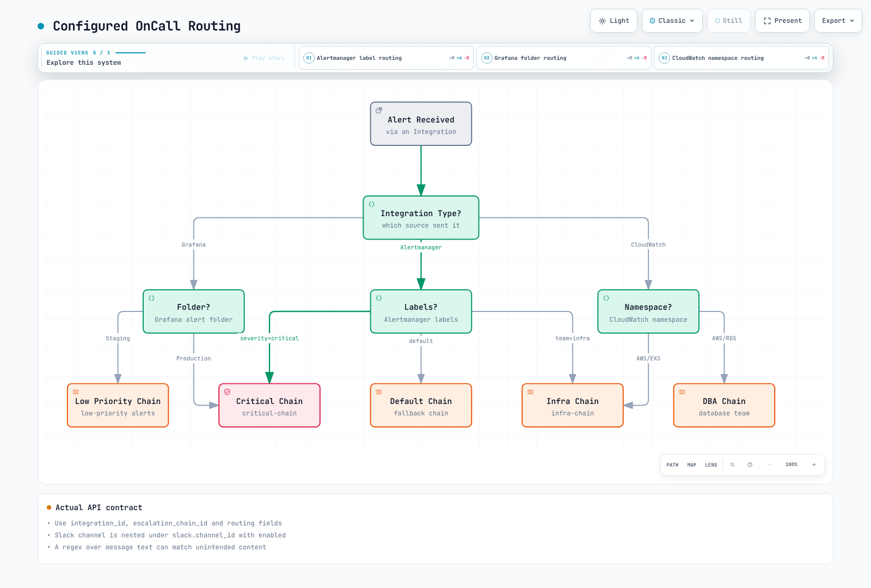The width and height of the screenshot is (871, 588).
Task: Open the Export dropdown menu
Action: click(x=838, y=21)
